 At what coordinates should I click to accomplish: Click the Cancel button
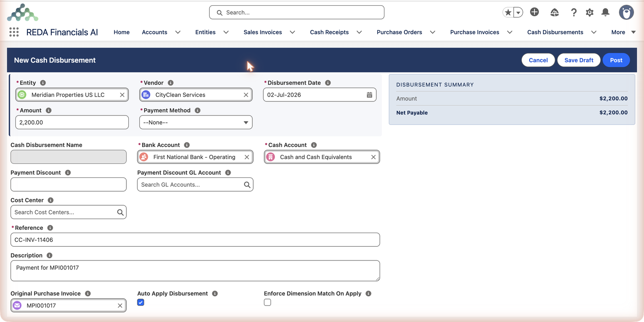(538, 60)
